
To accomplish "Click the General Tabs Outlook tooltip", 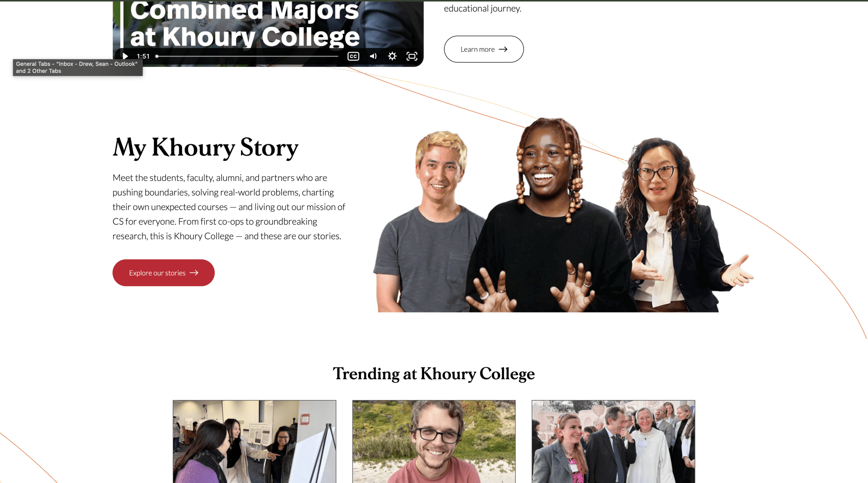I will pyautogui.click(x=78, y=67).
